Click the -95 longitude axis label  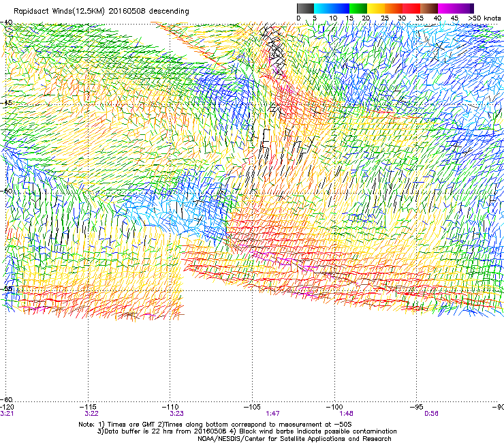[417, 407]
